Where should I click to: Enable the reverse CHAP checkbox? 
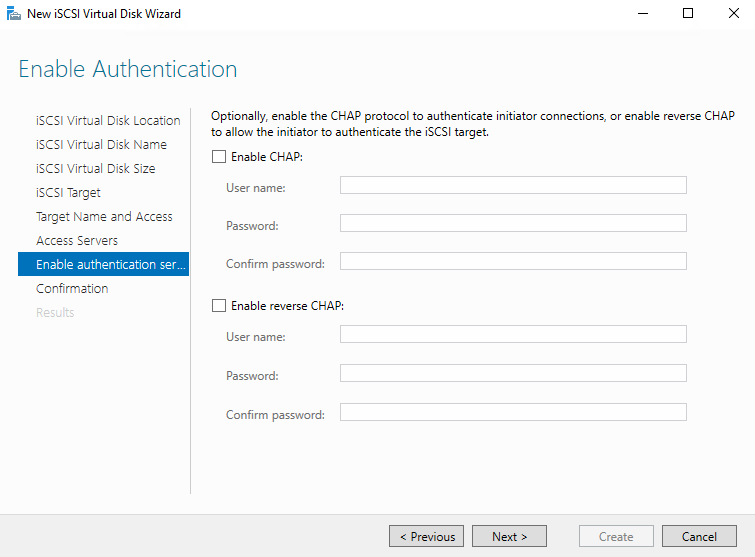pos(219,306)
